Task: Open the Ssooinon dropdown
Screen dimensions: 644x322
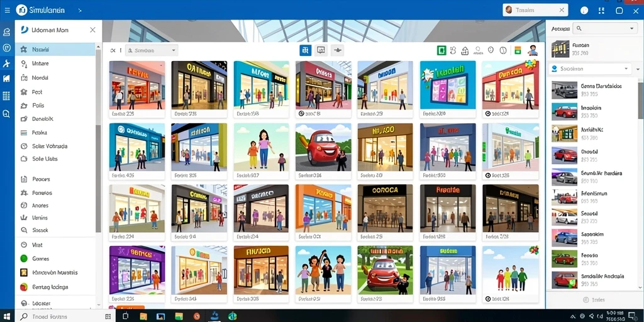Action: pyautogui.click(x=590, y=69)
